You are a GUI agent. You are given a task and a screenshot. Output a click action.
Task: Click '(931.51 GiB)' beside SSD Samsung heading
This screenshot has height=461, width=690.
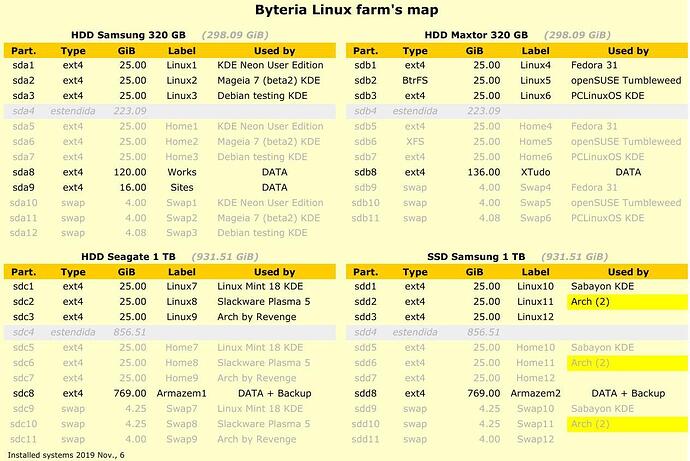pos(574,256)
